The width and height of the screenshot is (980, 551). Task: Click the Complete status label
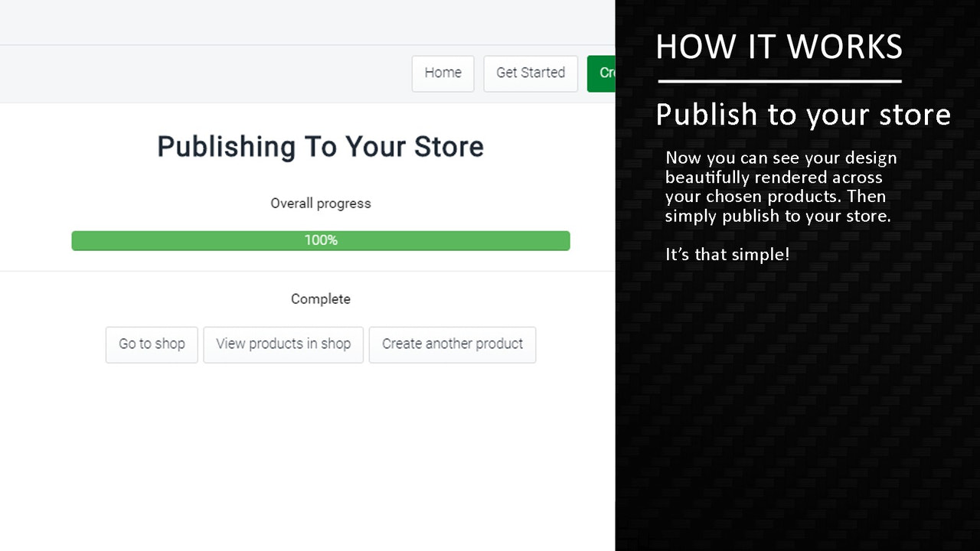click(320, 298)
